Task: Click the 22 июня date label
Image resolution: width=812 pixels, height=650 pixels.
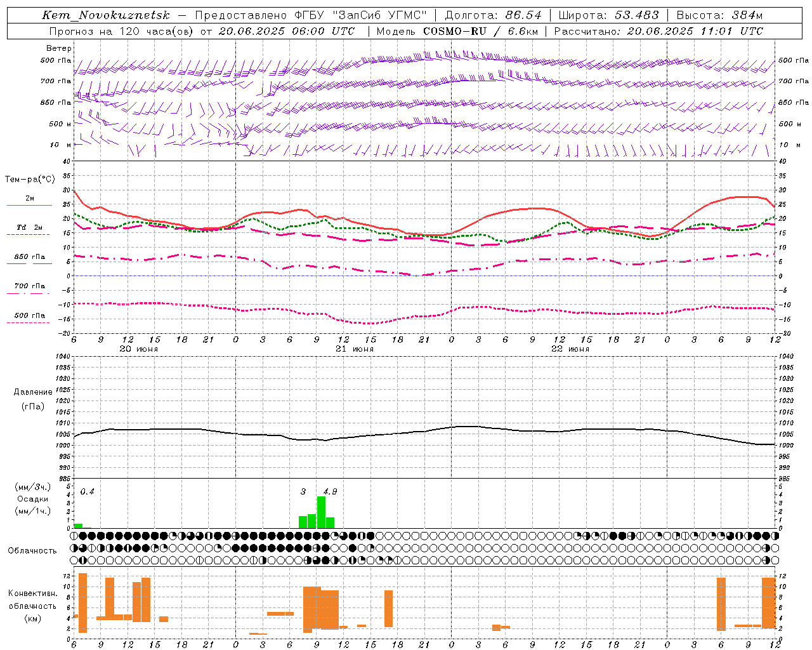Action: 570,349
